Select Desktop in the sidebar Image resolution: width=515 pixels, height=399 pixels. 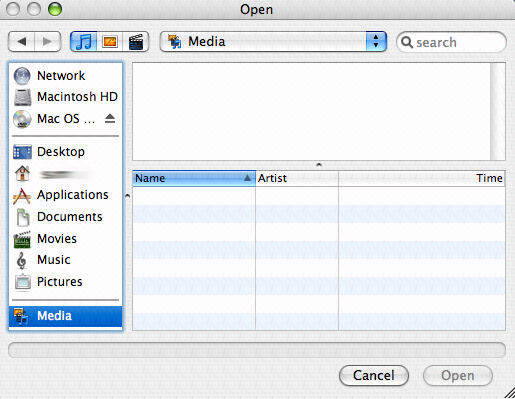pyautogui.click(x=66, y=152)
